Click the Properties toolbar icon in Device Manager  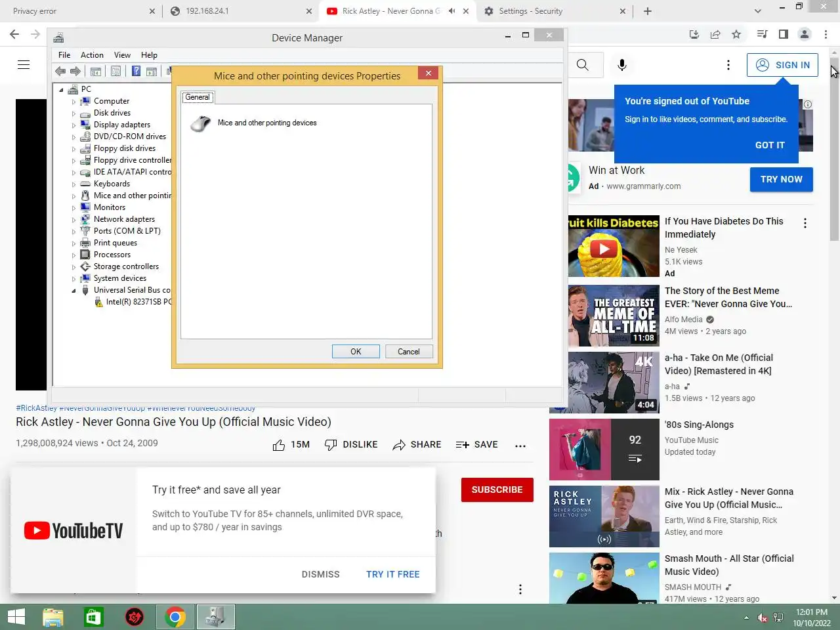[x=115, y=72]
